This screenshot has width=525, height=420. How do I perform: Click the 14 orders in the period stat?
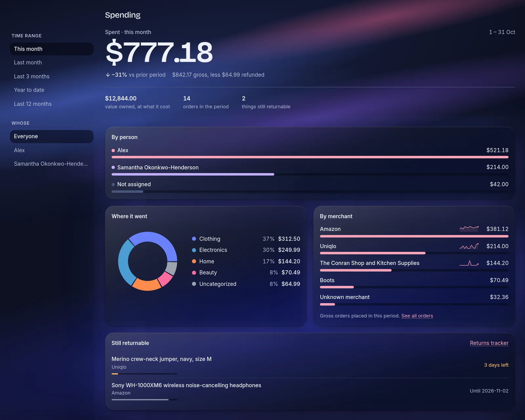pos(206,102)
